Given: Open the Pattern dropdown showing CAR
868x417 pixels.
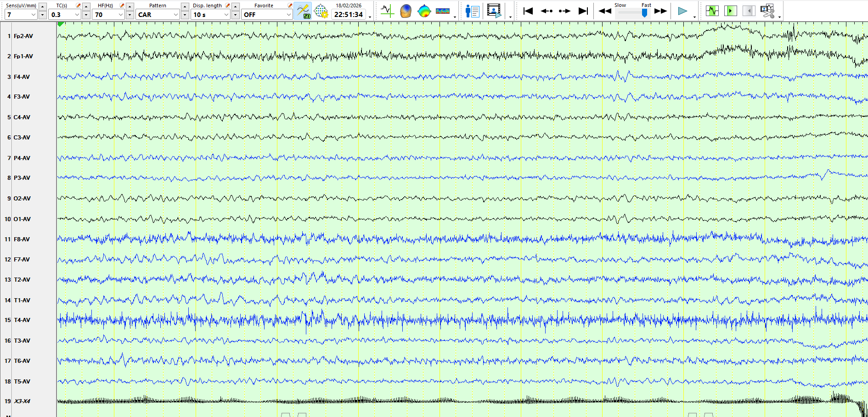Looking at the screenshot, I should click(x=175, y=15).
